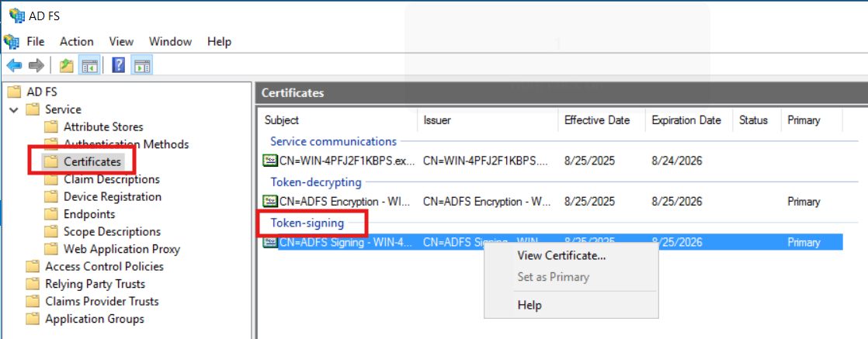Select Attribute Stores tree node
The image size is (868, 339).
102,126
